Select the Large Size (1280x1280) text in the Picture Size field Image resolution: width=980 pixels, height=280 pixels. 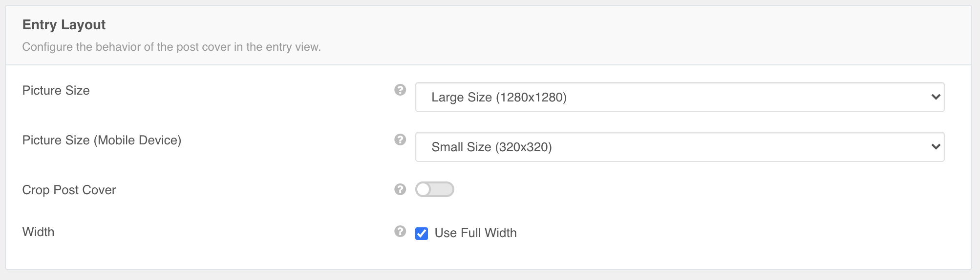[x=499, y=97]
